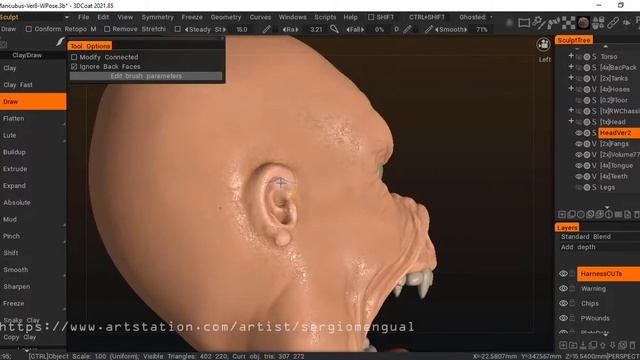Open the Geometry menu
The image size is (640, 360).
(226, 17)
